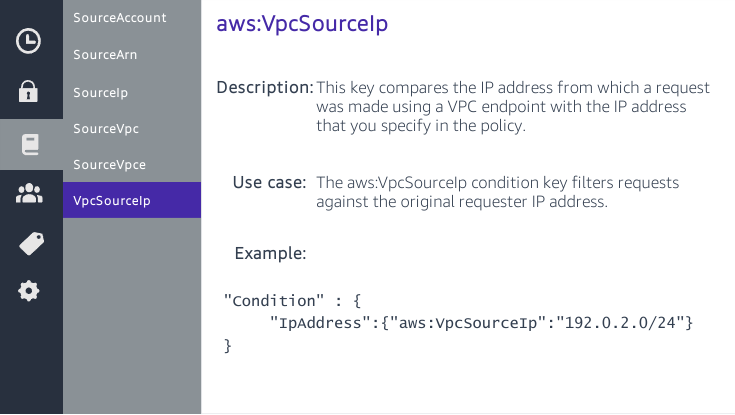The height and width of the screenshot is (415, 735).
Task: Click the highlighted VpcSourceIp item
Action: click(x=112, y=200)
